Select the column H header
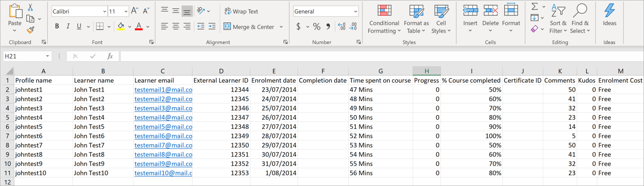The image size is (644, 186). (427, 71)
